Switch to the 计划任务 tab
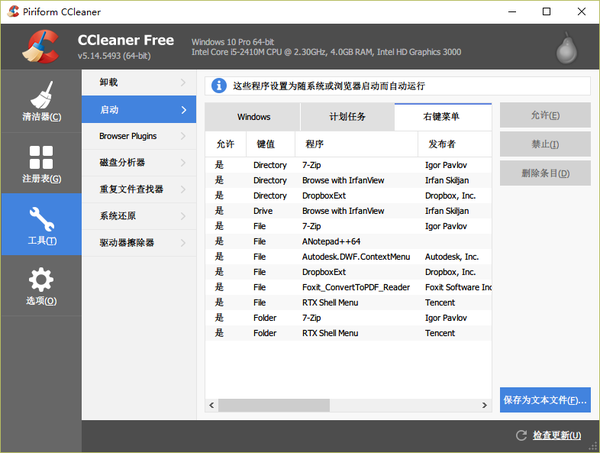The height and width of the screenshot is (453, 600). (x=347, y=117)
